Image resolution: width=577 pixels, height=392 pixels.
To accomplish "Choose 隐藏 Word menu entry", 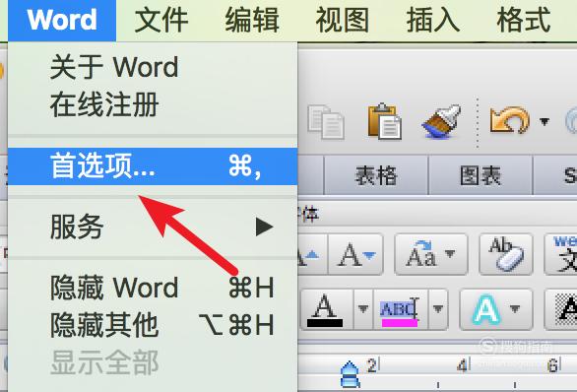I will 153,288.
